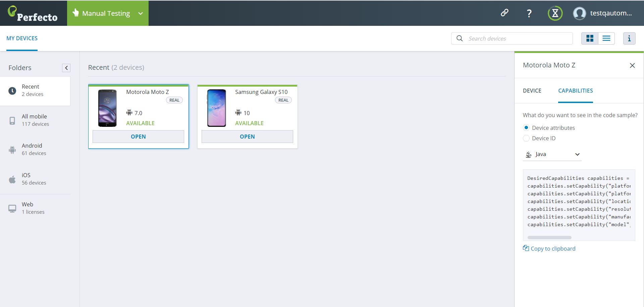Click Android icon on Motorola card
The height and width of the screenshot is (307, 644).
129,112
